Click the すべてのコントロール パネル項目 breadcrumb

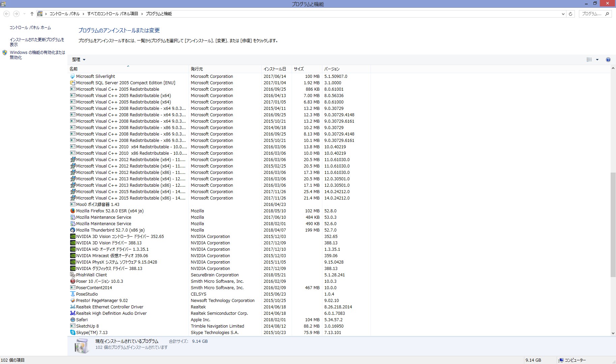[113, 14]
